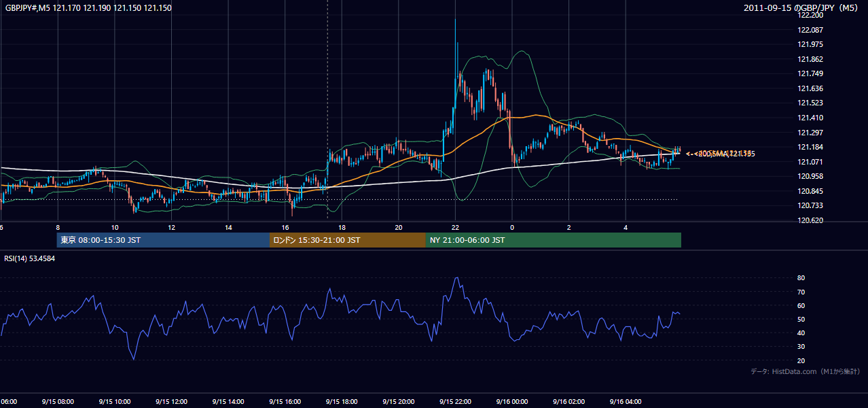Click the 9/15 12:00 time axis label
Screen dimensions: 868x408
[171, 402]
